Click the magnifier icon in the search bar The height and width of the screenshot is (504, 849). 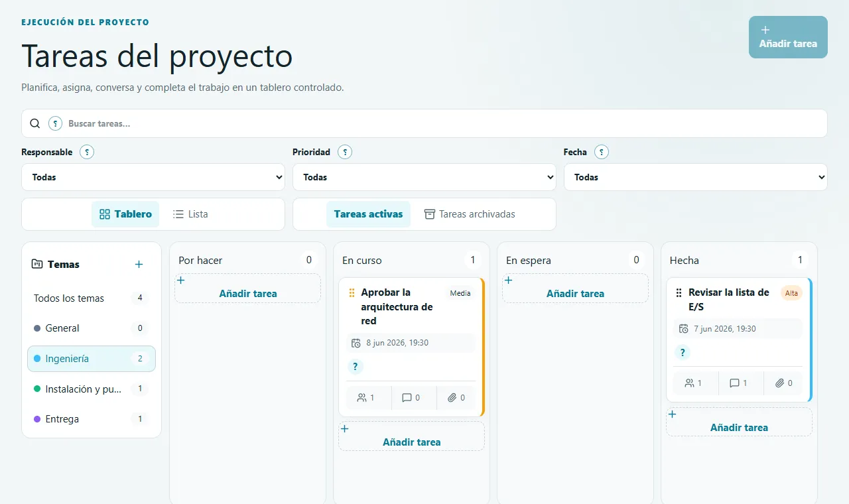click(x=35, y=123)
